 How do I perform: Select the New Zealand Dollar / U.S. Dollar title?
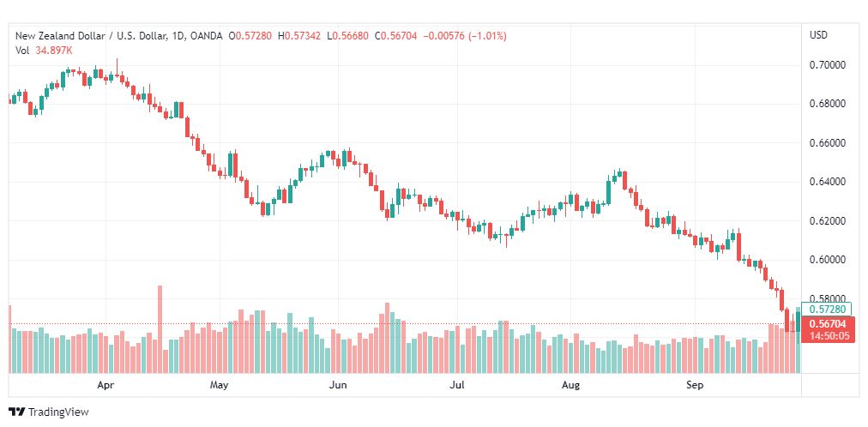click(92, 36)
